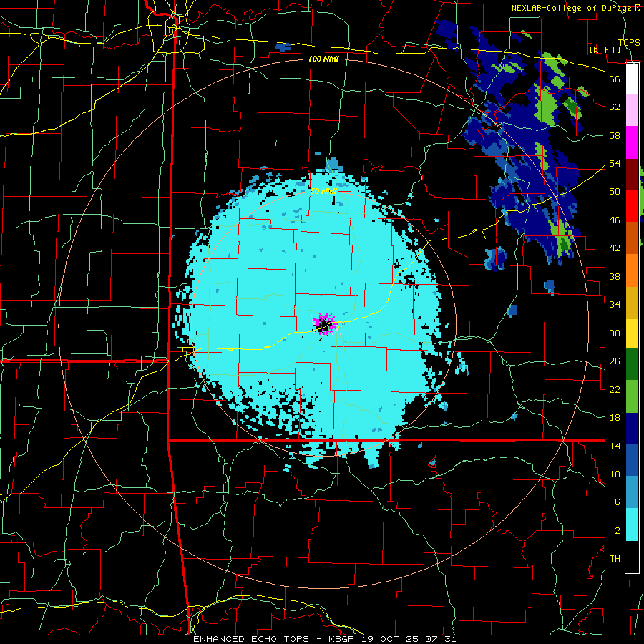644x644 pixels.
Task: Click the legend value '10'
Action: coord(615,474)
